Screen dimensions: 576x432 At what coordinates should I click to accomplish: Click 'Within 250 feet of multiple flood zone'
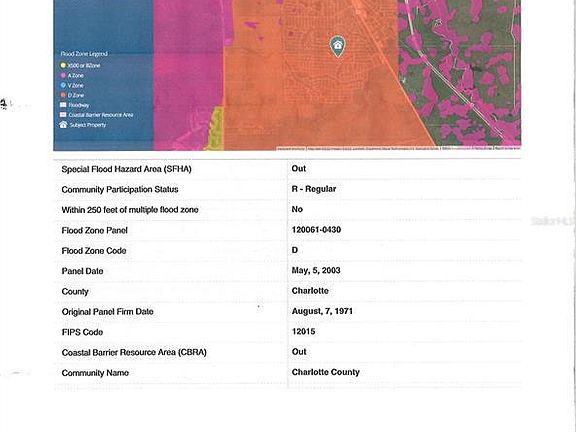coord(130,210)
